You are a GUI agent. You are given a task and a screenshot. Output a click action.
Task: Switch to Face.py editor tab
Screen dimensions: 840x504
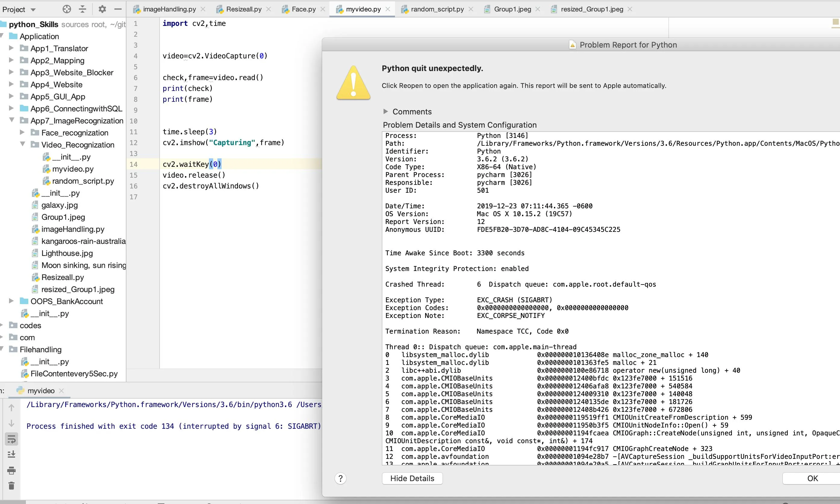(303, 9)
